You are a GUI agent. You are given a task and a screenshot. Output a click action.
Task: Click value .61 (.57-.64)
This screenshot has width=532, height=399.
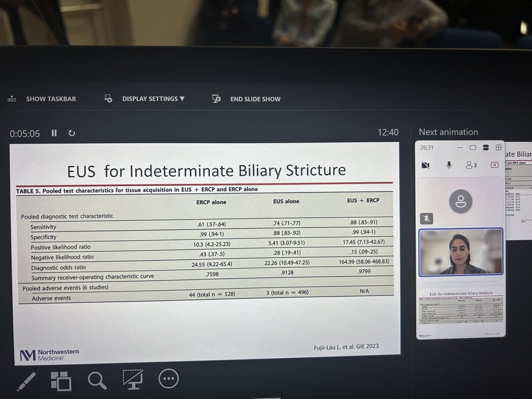(x=211, y=225)
